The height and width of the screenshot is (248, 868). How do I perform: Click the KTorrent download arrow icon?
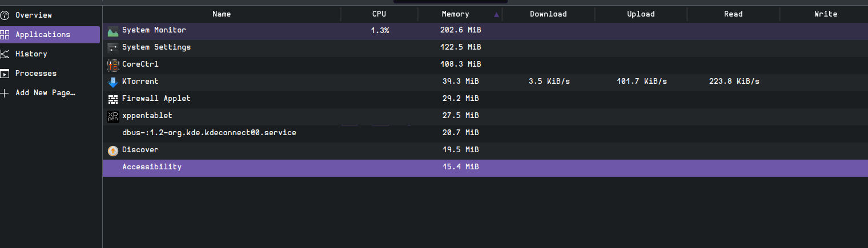pyautogui.click(x=112, y=82)
